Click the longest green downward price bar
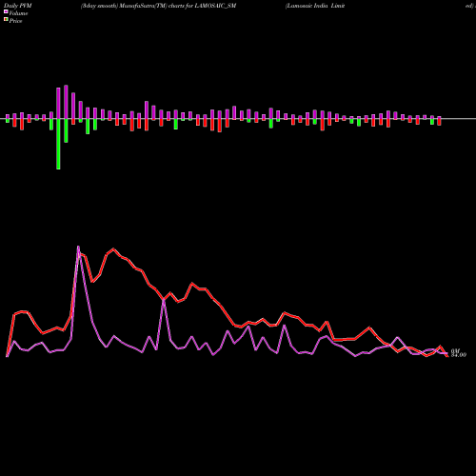Screen dimensions: 476x476 click(x=58, y=144)
